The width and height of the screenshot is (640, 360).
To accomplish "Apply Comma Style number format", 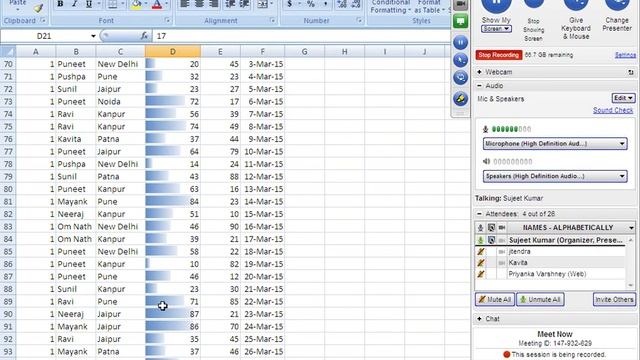I will 325,4.
